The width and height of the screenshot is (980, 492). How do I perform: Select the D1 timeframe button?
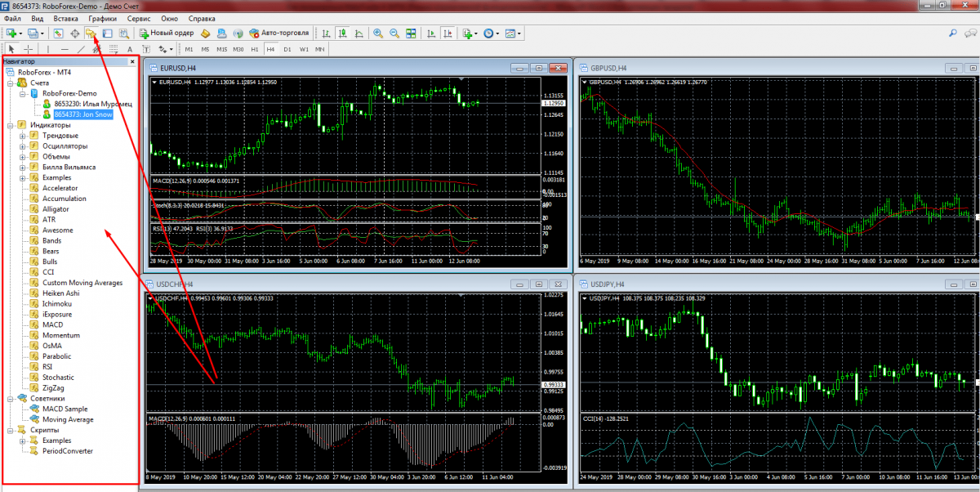287,49
